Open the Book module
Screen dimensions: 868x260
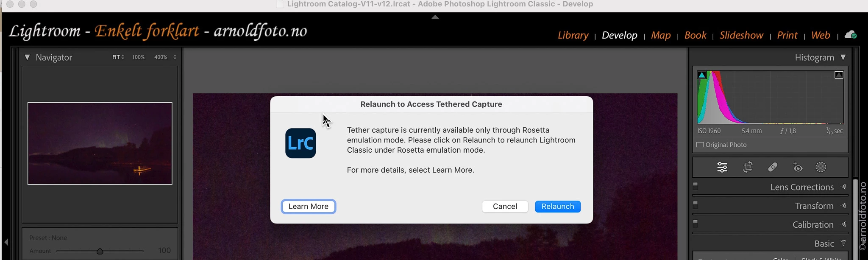coord(695,35)
